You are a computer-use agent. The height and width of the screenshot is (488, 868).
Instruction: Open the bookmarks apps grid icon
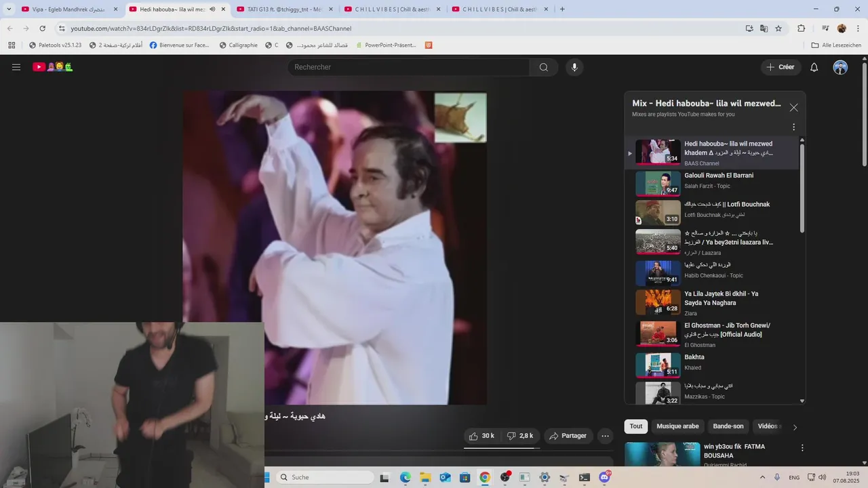(12, 45)
